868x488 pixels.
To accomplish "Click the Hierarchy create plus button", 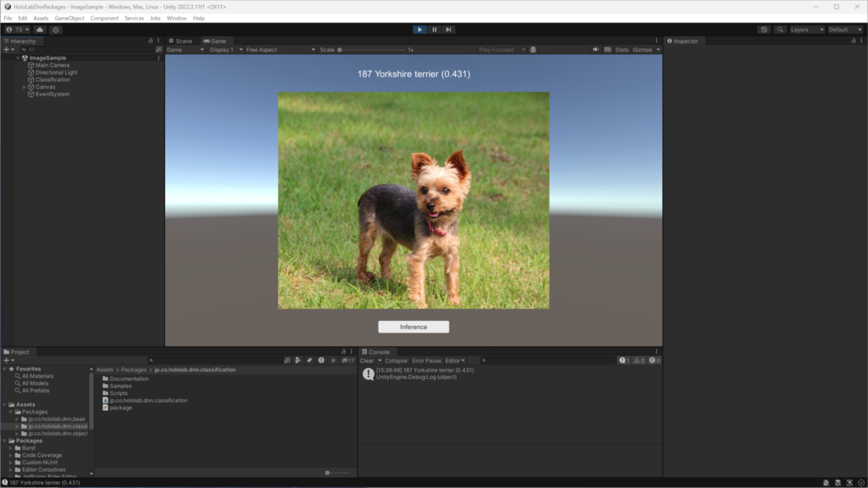I will click(8, 50).
